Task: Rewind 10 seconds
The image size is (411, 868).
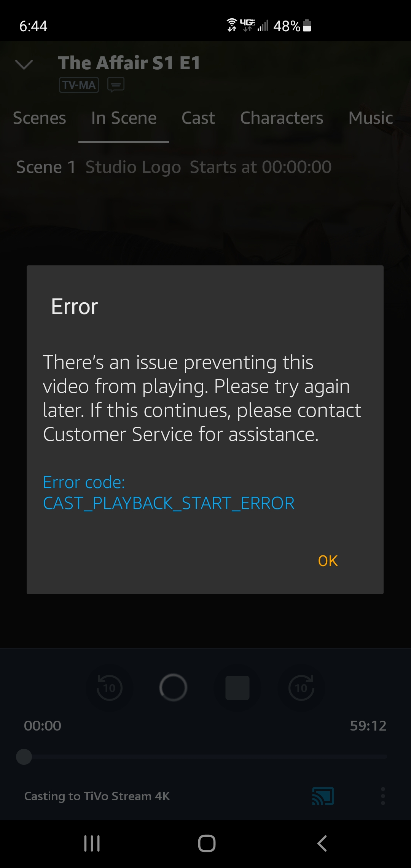Action: click(x=110, y=688)
